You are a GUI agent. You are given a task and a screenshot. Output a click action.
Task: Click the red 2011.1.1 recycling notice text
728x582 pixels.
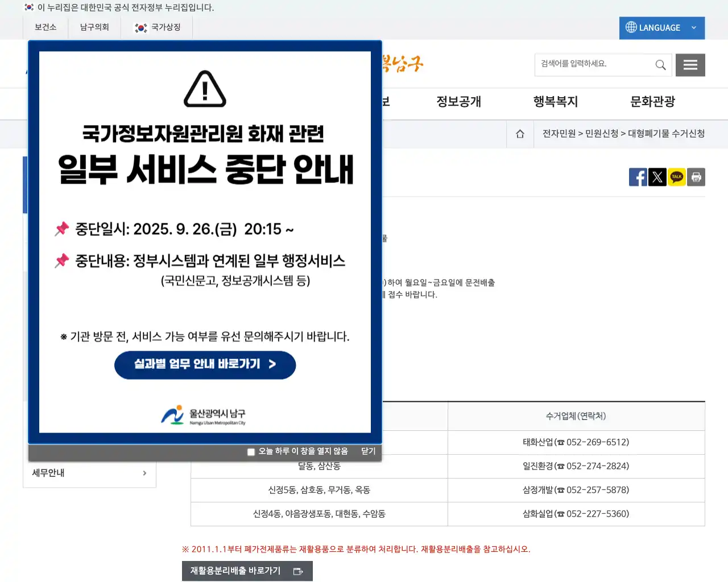(x=356, y=549)
